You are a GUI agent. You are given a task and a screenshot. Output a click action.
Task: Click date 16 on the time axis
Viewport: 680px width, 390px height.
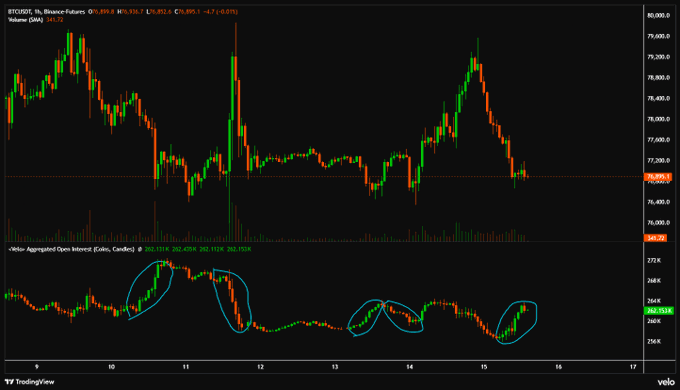pos(559,367)
